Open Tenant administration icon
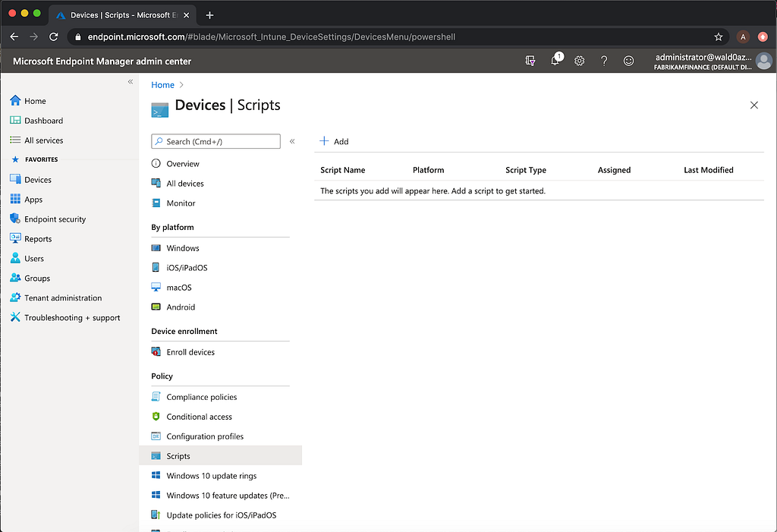Screen dimensions: 777x532 click(15, 297)
